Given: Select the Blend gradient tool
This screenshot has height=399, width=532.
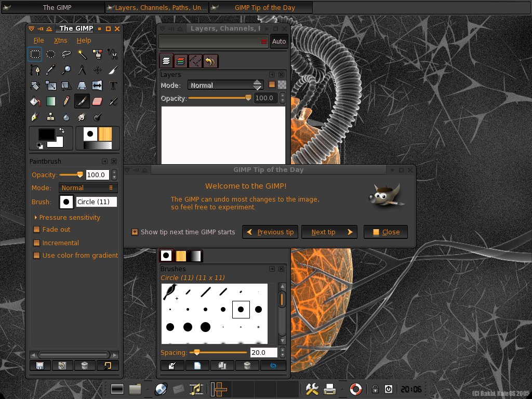Looking at the screenshot, I should [x=50, y=101].
